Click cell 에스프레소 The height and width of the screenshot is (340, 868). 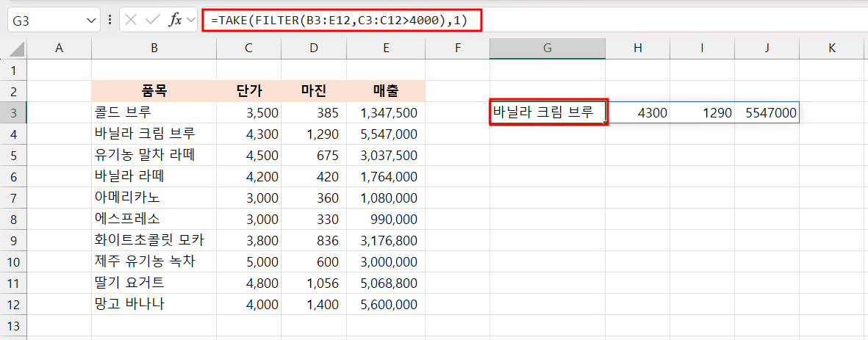[154, 218]
